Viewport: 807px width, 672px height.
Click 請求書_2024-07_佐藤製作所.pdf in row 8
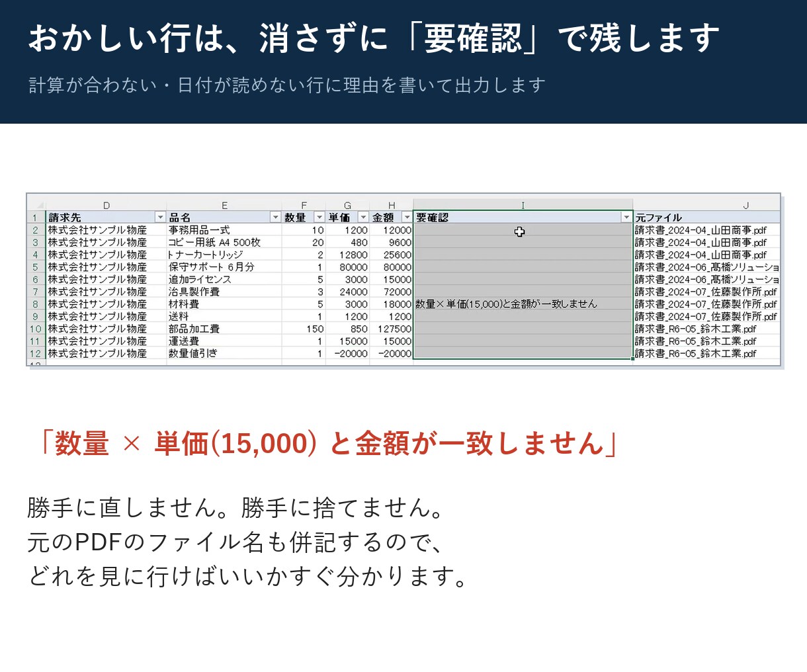tap(706, 304)
